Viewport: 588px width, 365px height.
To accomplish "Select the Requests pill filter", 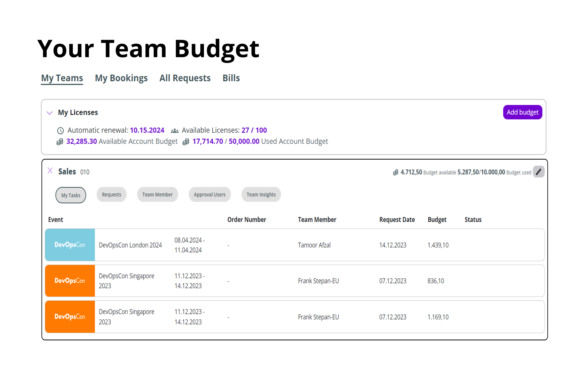I will coord(111,194).
